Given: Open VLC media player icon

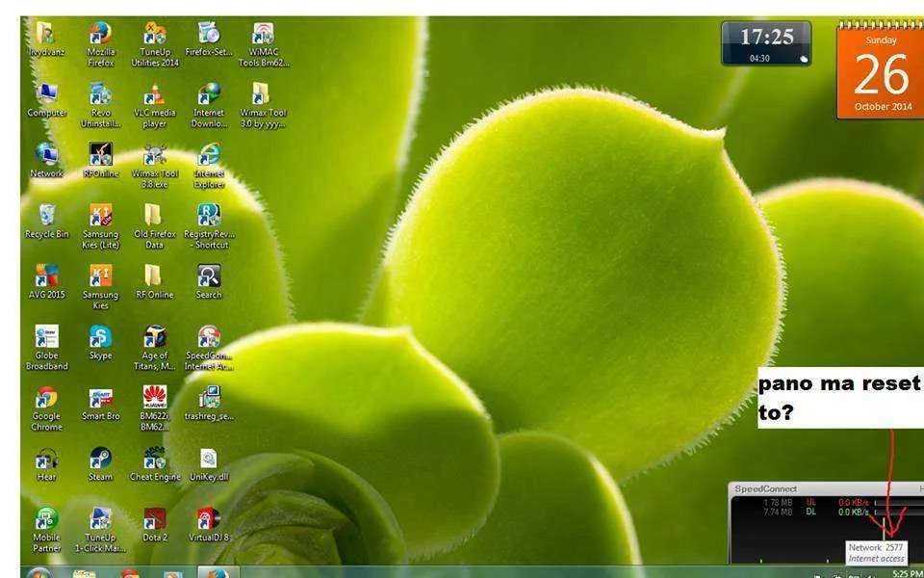Looking at the screenshot, I should [154, 106].
